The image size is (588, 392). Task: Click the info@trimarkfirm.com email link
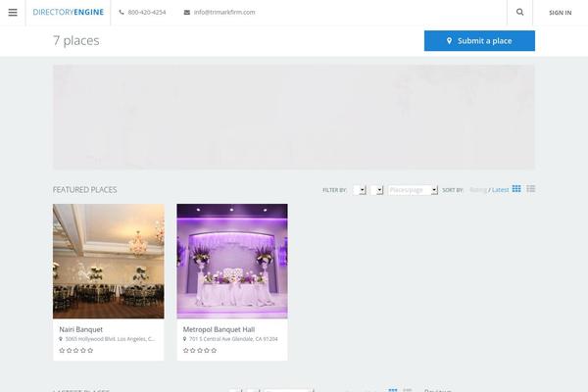pos(224,12)
